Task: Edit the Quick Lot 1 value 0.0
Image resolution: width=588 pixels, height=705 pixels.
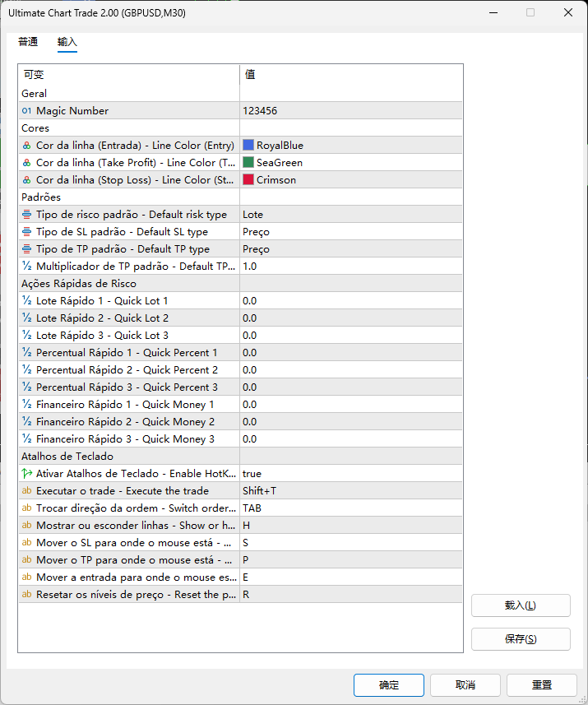Action: pyautogui.click(x=350, y=301)
